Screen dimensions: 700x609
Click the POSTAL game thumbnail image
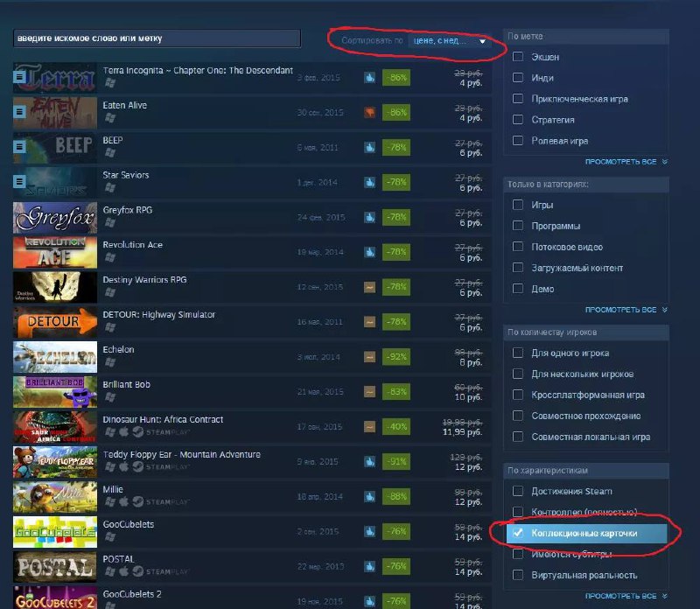(55, 567)
